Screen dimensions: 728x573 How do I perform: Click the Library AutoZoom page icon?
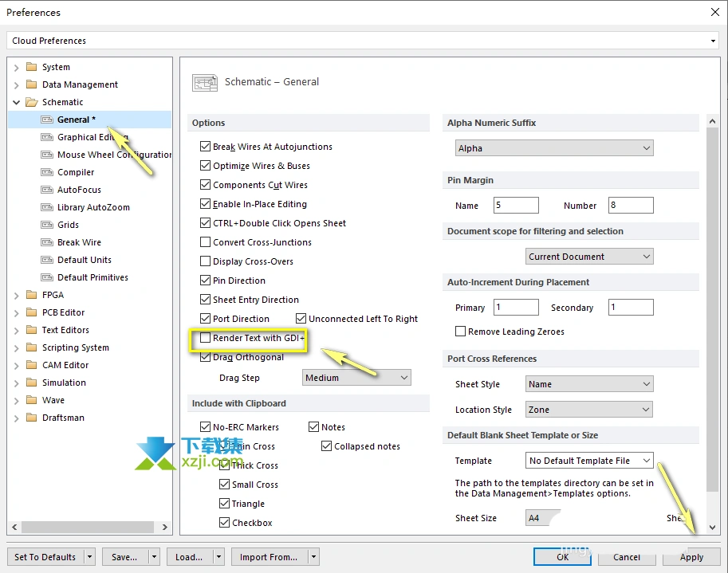click(x=47, y=207)
